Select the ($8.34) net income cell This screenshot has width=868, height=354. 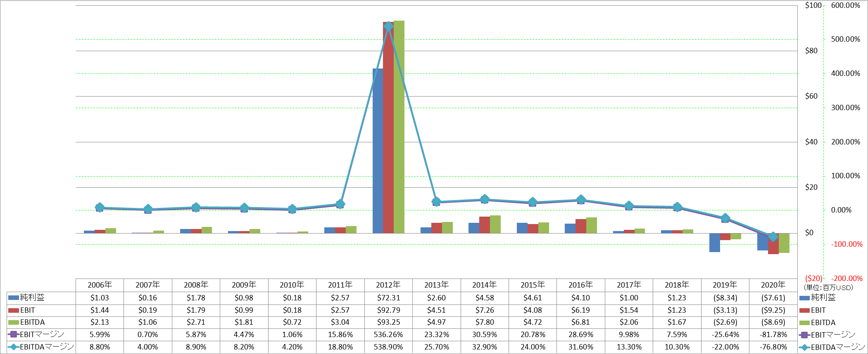tap(725, 297)
